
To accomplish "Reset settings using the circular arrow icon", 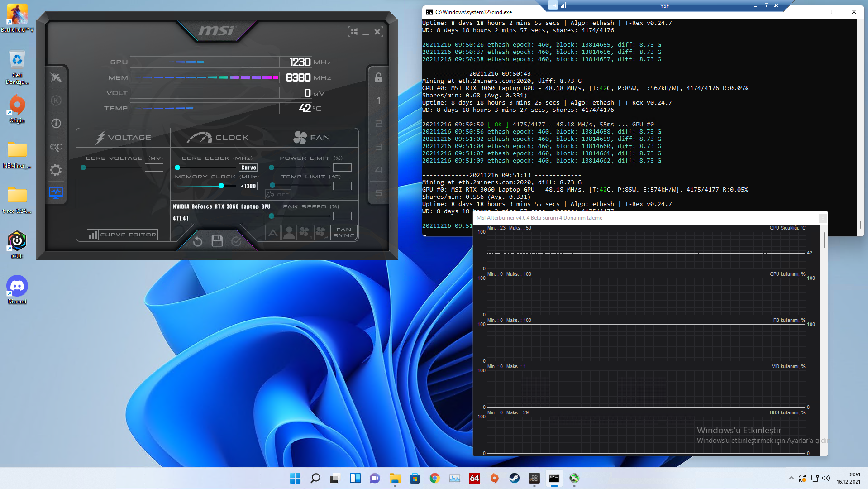I will [x=198, y=241].
